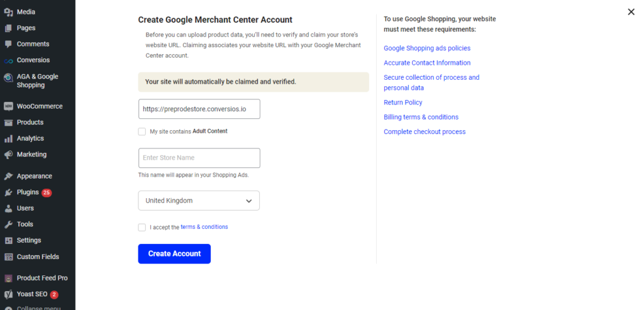The width and height of the screenshot is (644, 310).
Task: Click the Plugins plug icon
Action: tap(8, 192)
